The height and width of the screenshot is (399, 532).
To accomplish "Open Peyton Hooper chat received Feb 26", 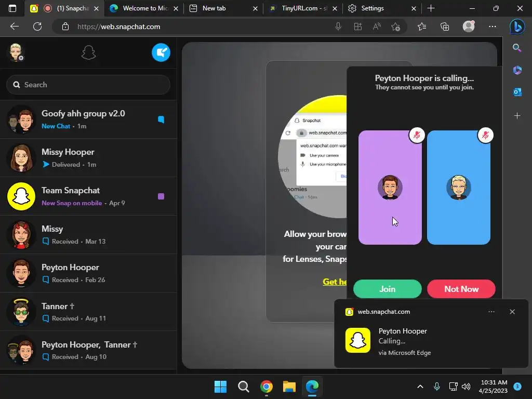I will coord(88,273).
